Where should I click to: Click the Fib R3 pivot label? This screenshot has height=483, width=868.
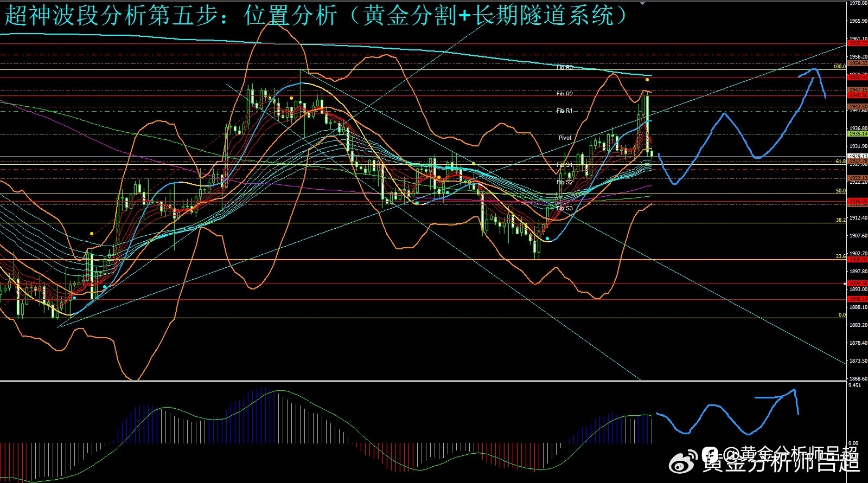(565, 68)
